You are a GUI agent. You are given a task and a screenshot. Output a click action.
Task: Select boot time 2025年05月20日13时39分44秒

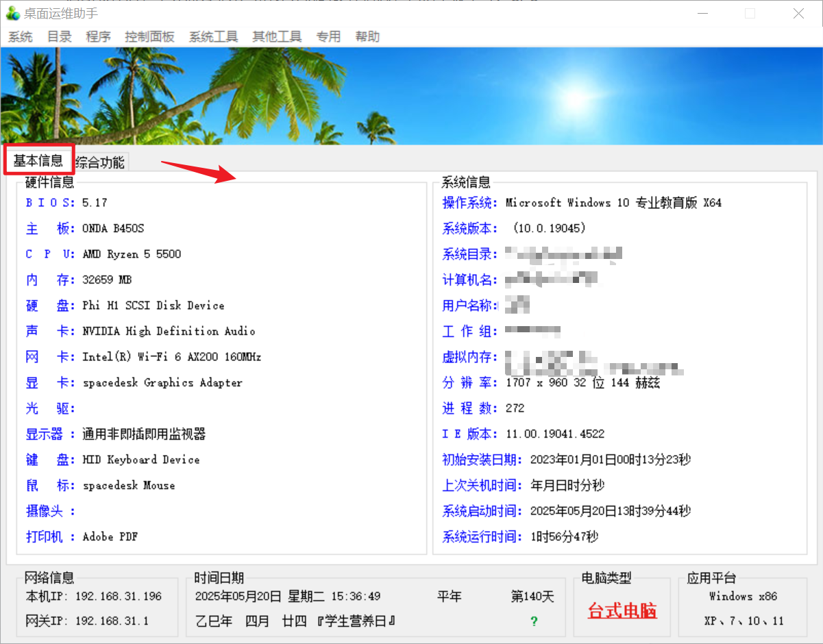(611, 511)
